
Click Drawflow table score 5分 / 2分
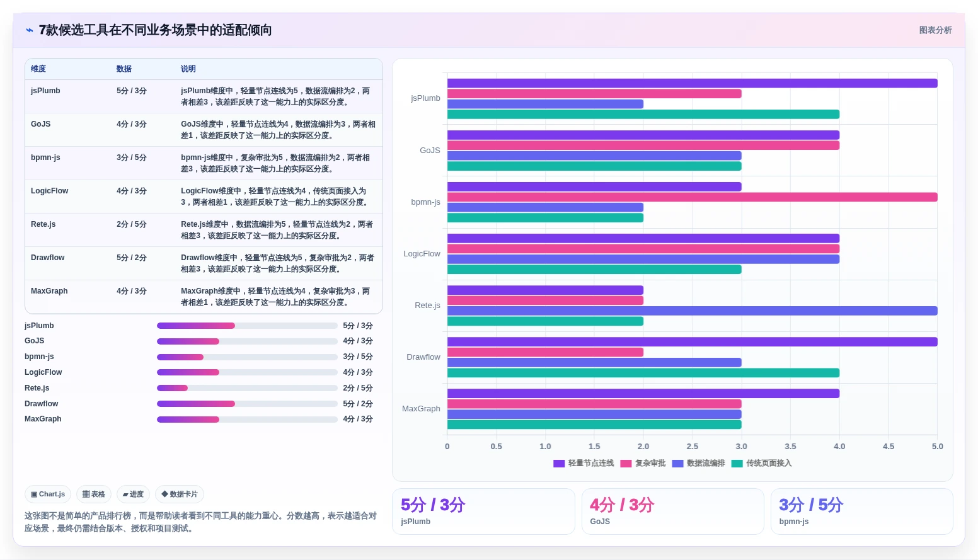(132, 258)
